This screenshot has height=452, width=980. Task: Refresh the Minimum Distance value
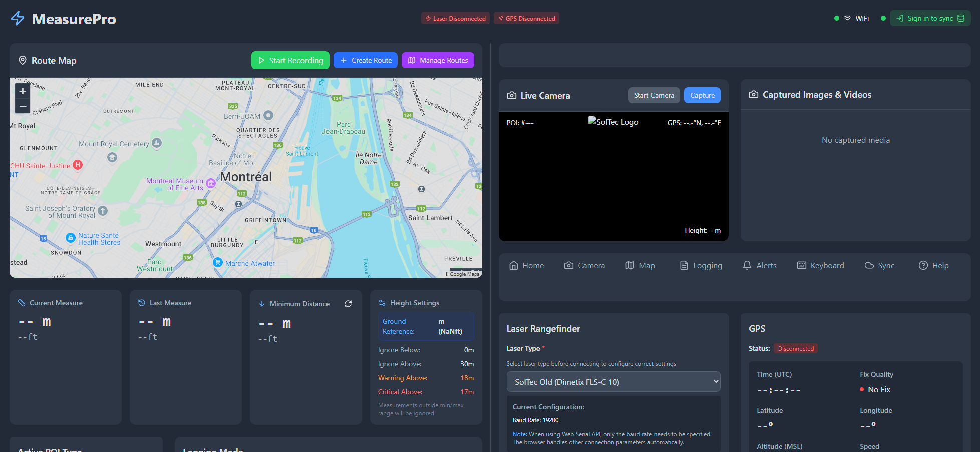click(348, 304)
